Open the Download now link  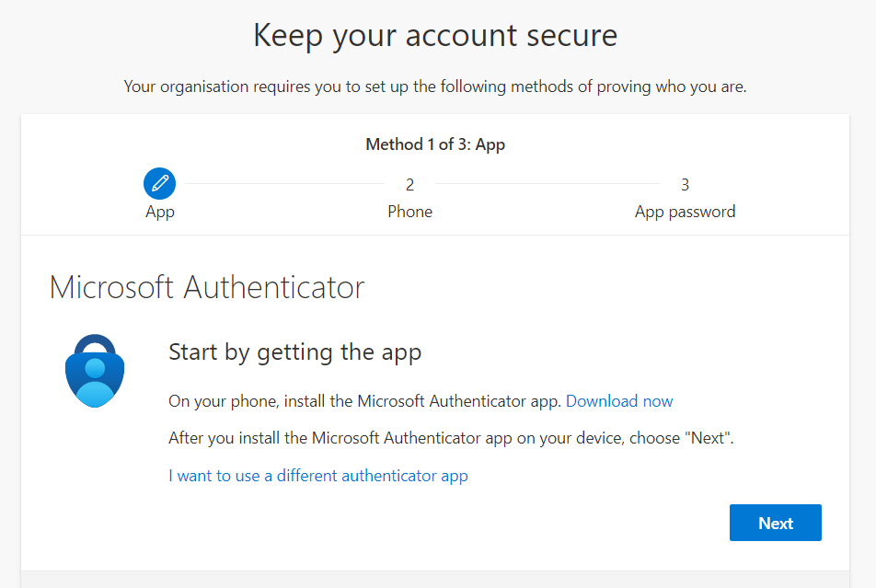pyautogui.click(x=619, y=401)
